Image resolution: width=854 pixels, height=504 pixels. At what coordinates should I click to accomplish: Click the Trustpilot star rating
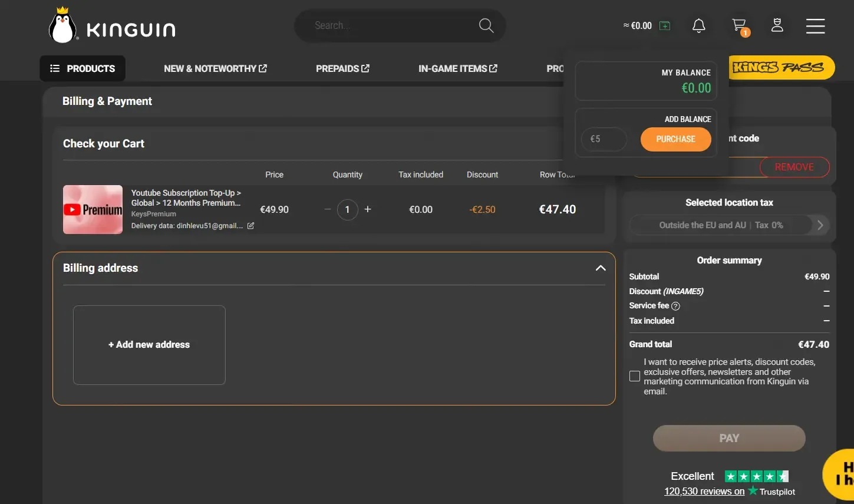(757, 476)
